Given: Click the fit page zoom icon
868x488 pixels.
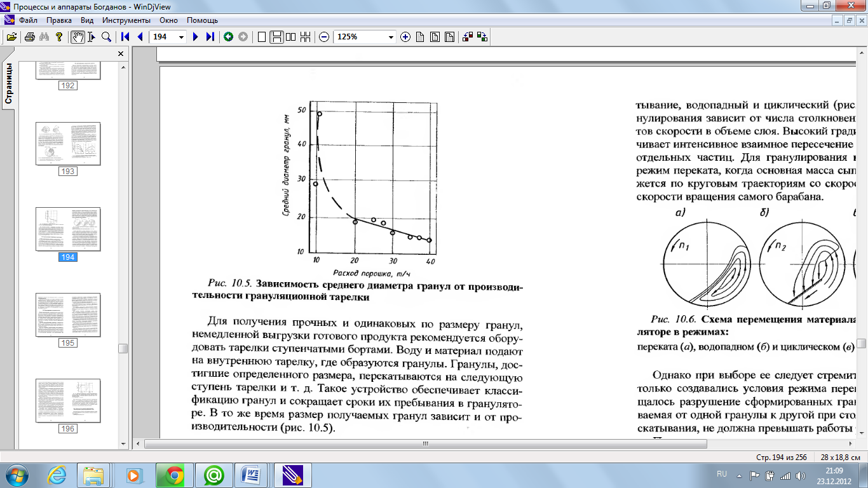Looking at the screenshot, I should pyautogui.click(x=435, y=37).
